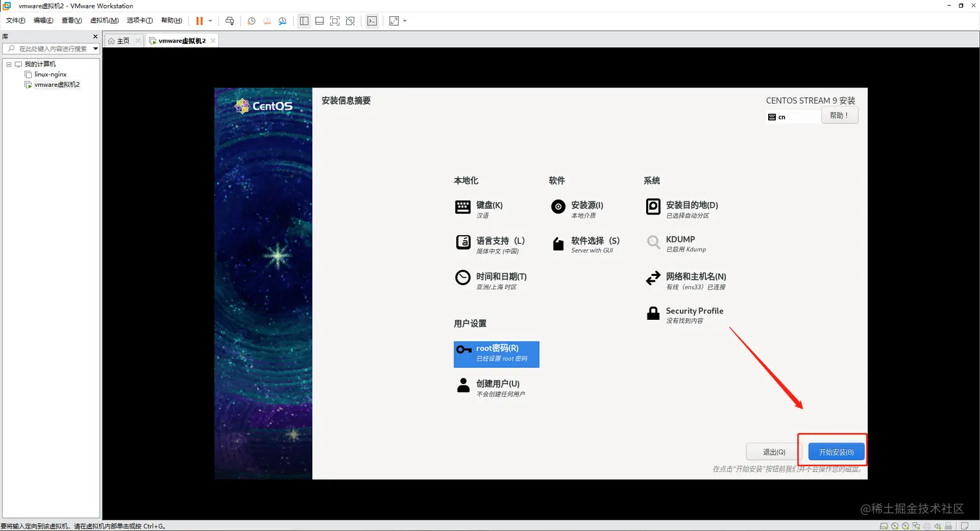Image resolution: width=980 pixels, height=531 pixels.
Task: Open the 键盘(K) keyboard settings
Action: pos(480,209)
